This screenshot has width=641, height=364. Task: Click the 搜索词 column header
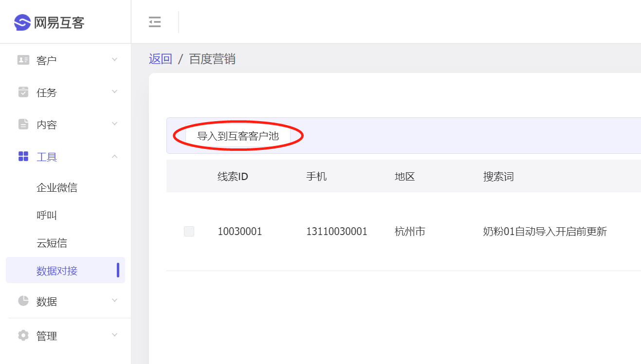(x=498, y=176)
